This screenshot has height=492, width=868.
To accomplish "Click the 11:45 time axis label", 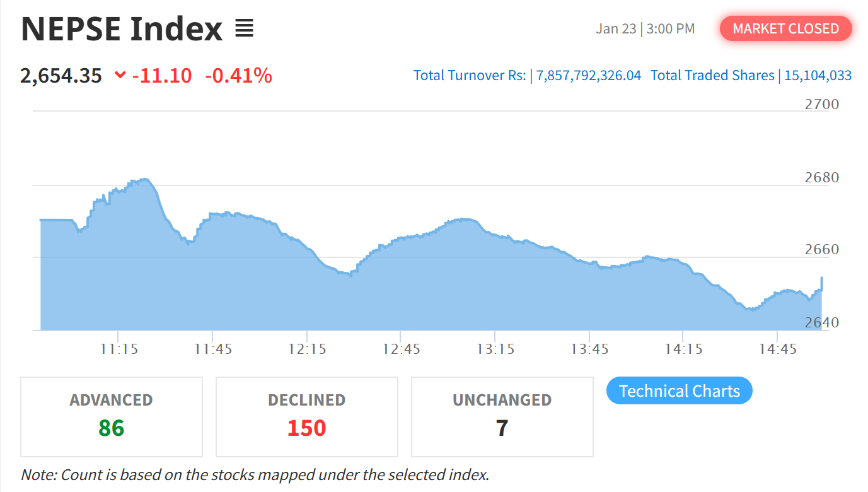I will click(x=213, y=349).
